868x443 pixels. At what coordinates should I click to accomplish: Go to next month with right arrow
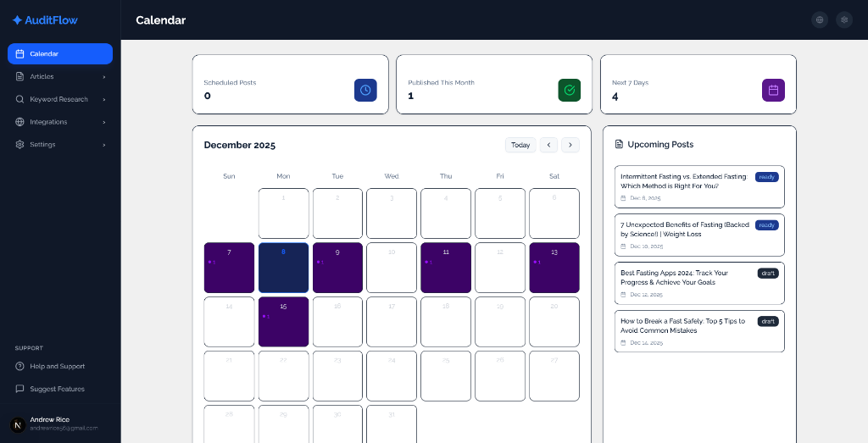coord(570,145)
